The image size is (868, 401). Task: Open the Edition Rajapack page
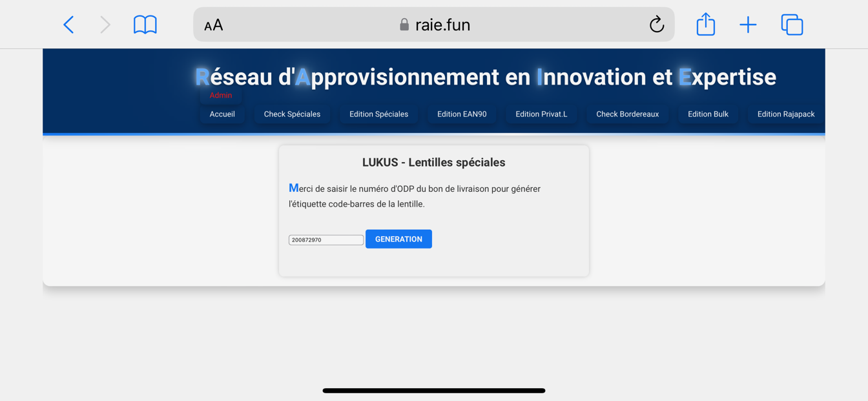(785, 114)
